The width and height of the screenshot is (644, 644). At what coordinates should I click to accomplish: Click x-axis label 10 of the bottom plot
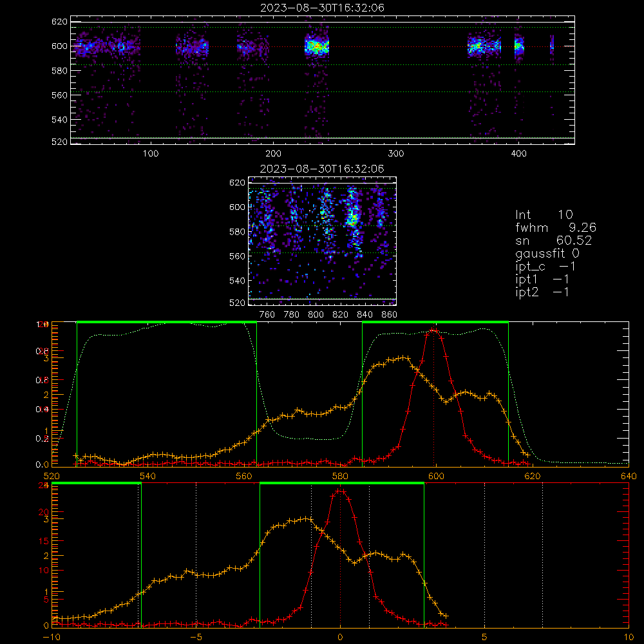pos(629,638)
